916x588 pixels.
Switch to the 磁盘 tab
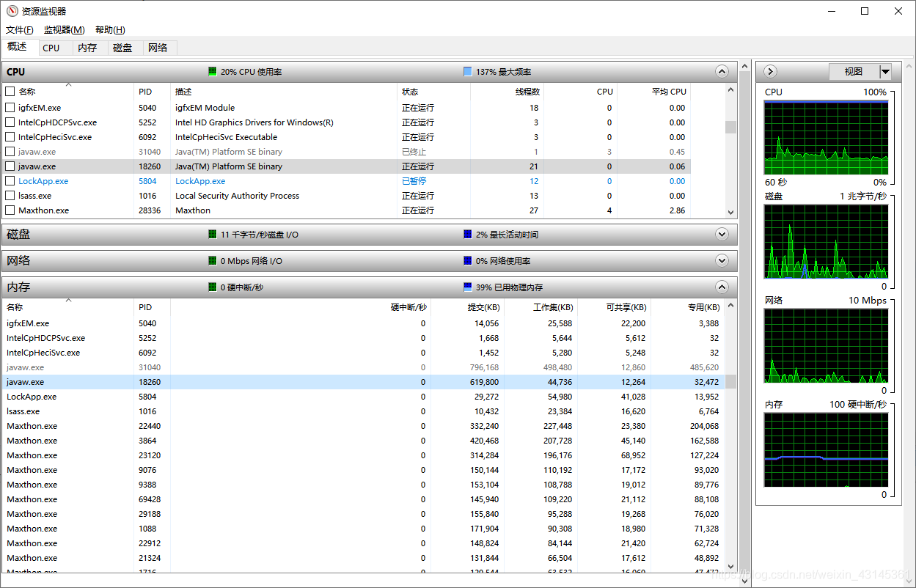(122, 48)
